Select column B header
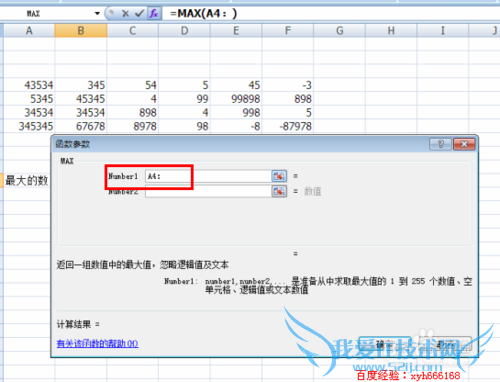500x382 pixels. click(x=81, y=31)
